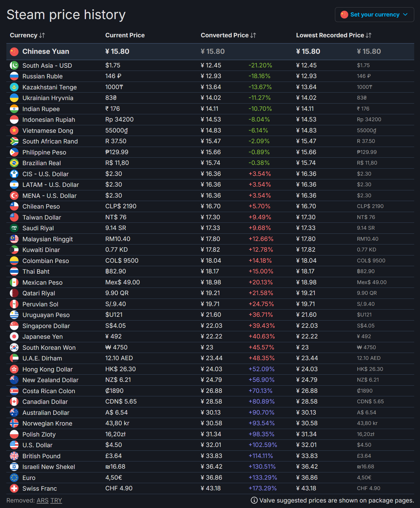Viewport: 420px width, 508px height.
Task: Click the Taiwan Dollar flag icon
Action: (x=14, y=217)
